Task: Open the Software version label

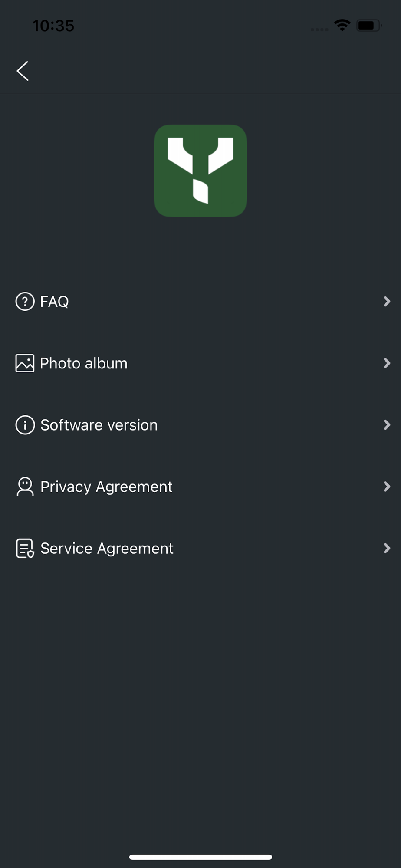Action: pos(99,425)
